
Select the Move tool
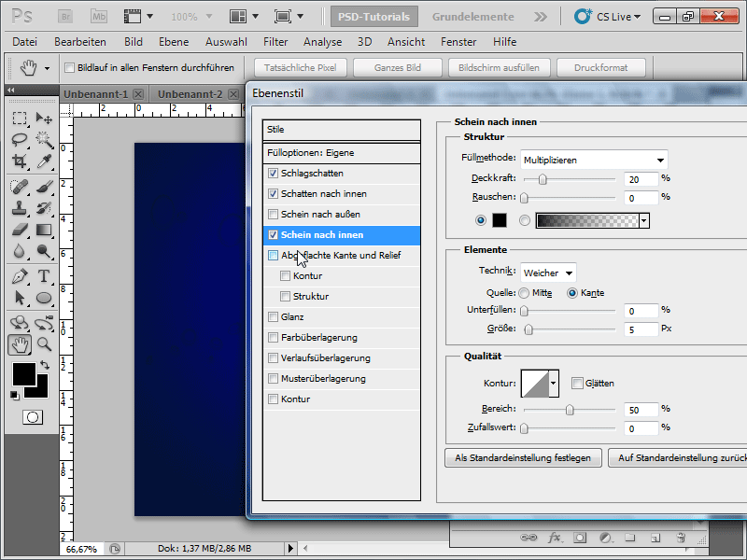(44, 119)
